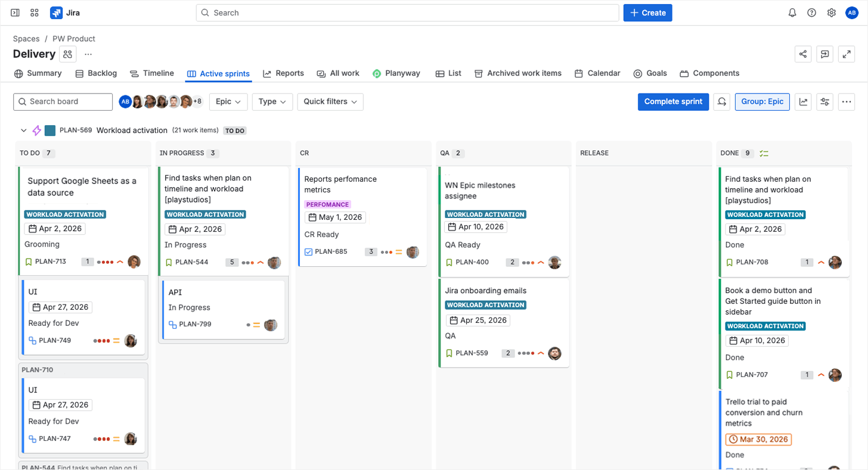The image size is (868, 470).
Task: Open sprint insights chart icon
Action: 804,102
